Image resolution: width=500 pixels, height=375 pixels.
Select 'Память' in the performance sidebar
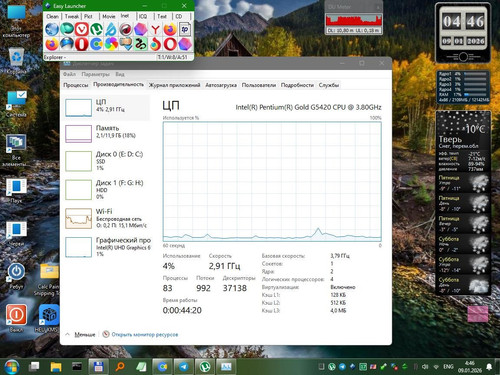click(107, 133)
